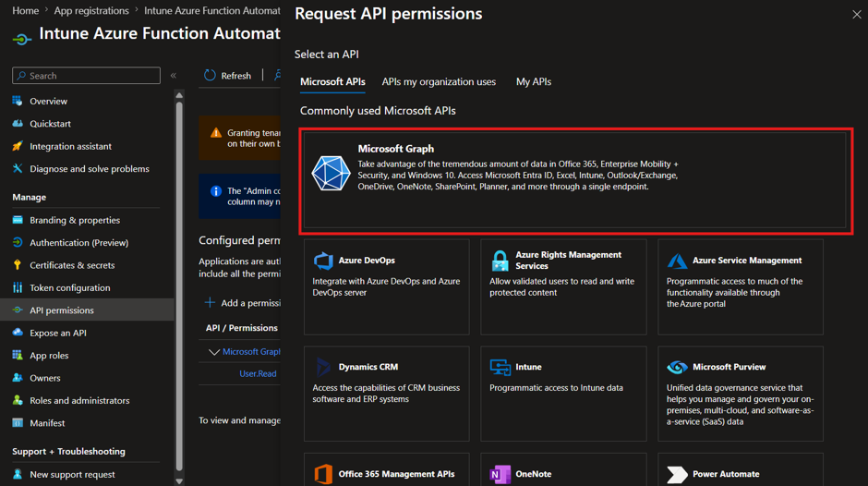Click the Azure DevOps logo icon
This screenshot has height=486, width=868.
pyautogui.click(x=323, y=261)
